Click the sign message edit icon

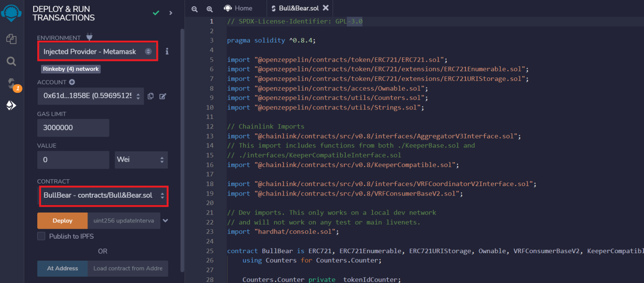[163, 96]
